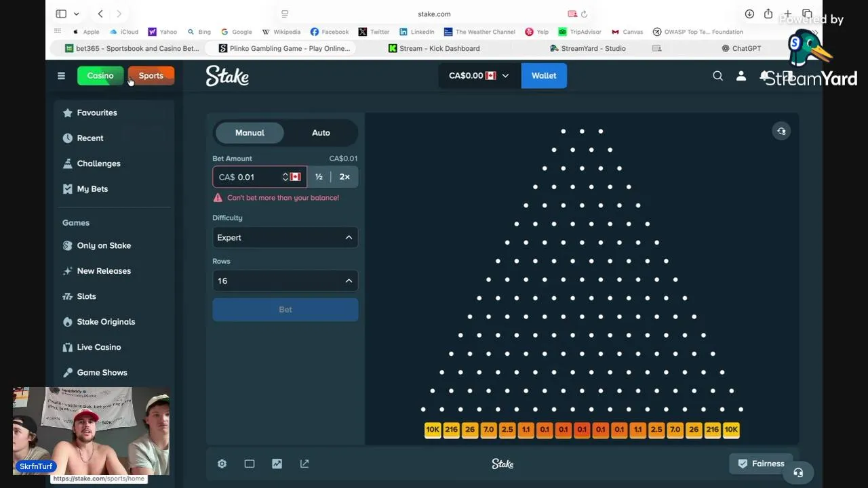868x488 pixels.
Task: Click the Only on Stake icon
Action: coord(67,245)
